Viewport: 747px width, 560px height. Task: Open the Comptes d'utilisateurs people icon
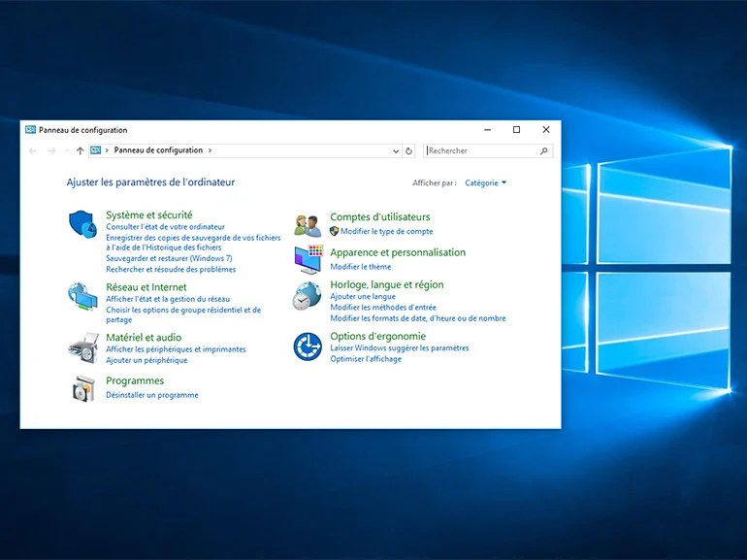[x=308, y=226]
